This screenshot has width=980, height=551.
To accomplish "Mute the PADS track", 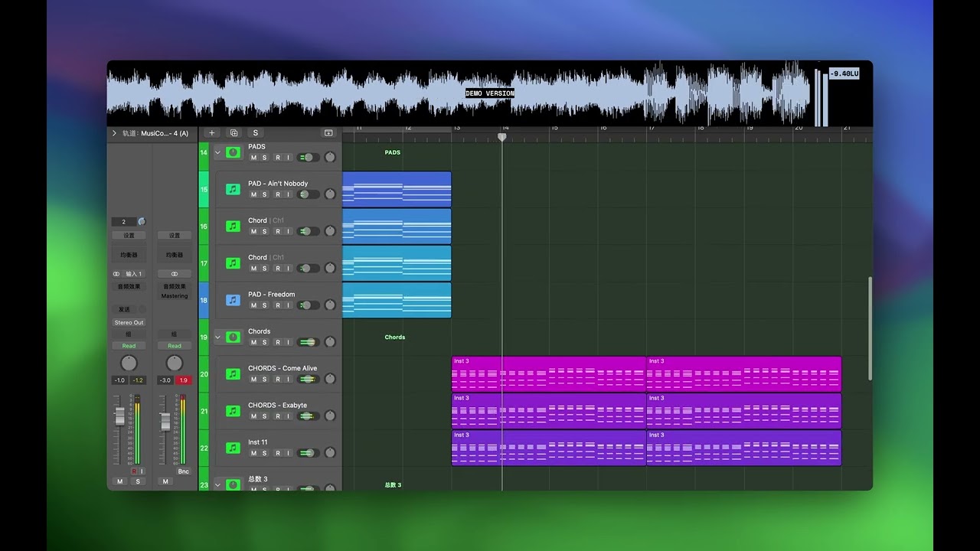I will (253, 158).
